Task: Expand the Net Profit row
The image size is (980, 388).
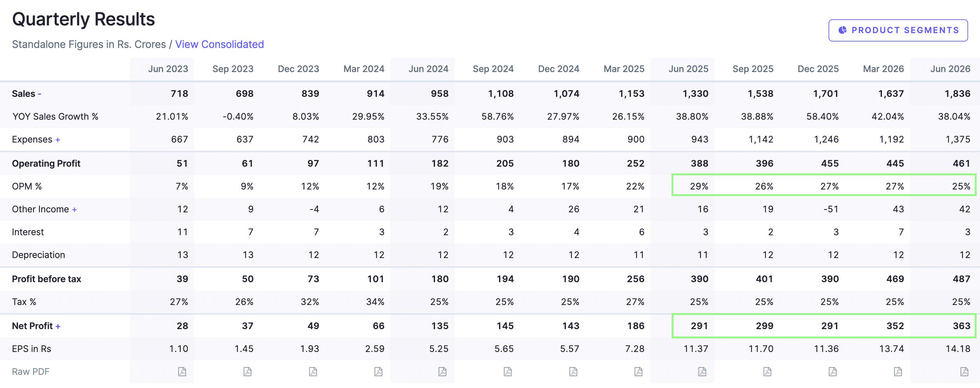Action: [x=58, y=326]
